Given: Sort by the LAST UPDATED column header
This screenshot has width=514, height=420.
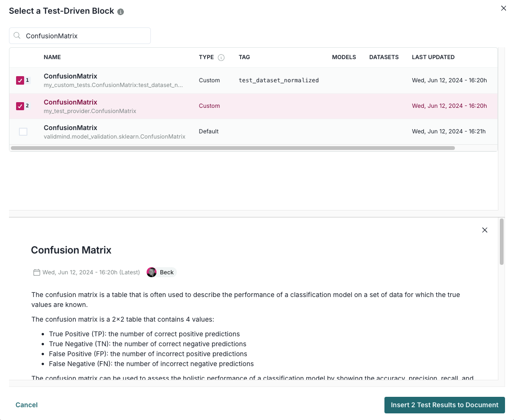Looking at the screenshot, I should pos(433,57).
